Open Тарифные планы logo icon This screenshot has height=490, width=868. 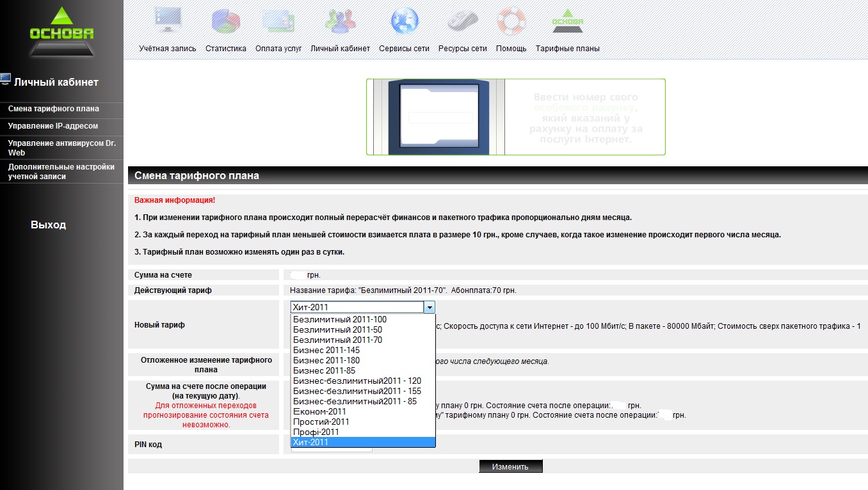point(567,20)
